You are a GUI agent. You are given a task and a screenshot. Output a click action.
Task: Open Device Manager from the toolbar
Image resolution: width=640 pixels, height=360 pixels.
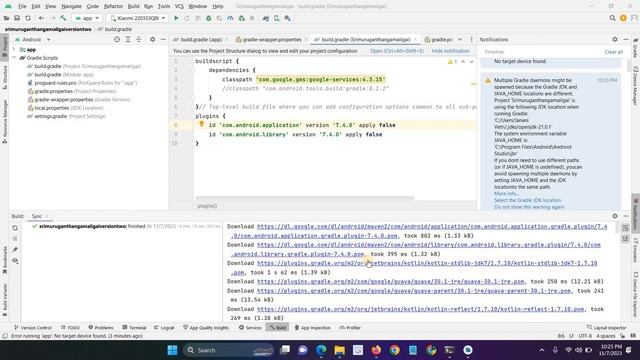[277, 18]
